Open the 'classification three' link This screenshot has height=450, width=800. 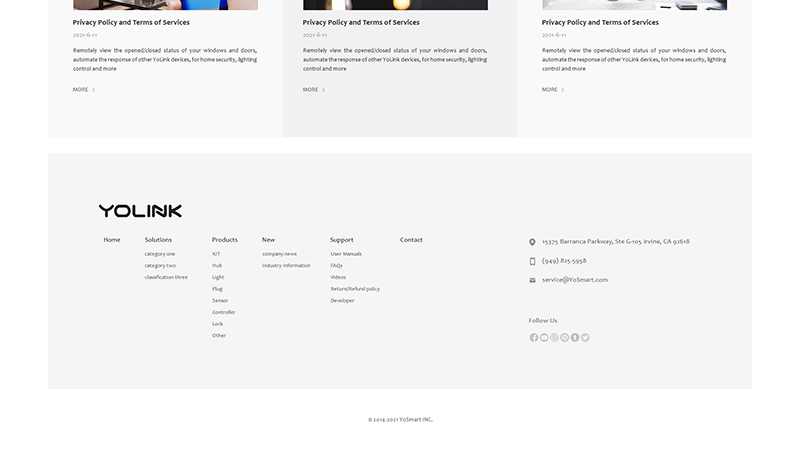(166, 277)
